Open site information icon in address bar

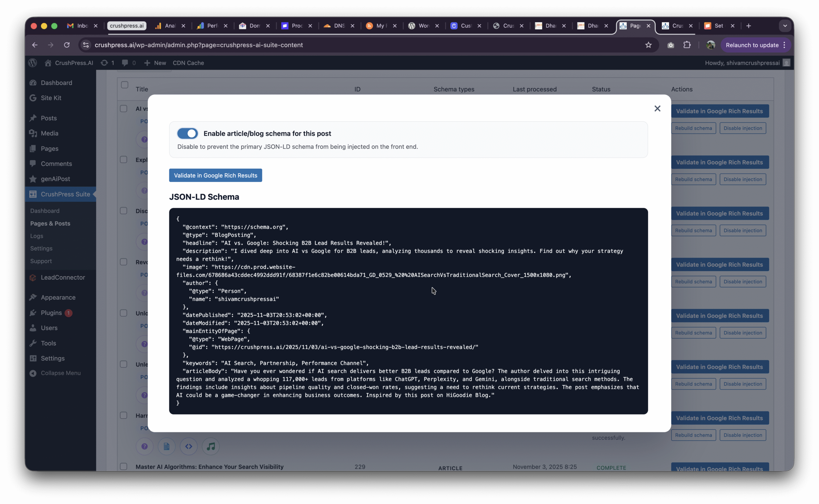(86, 45)
